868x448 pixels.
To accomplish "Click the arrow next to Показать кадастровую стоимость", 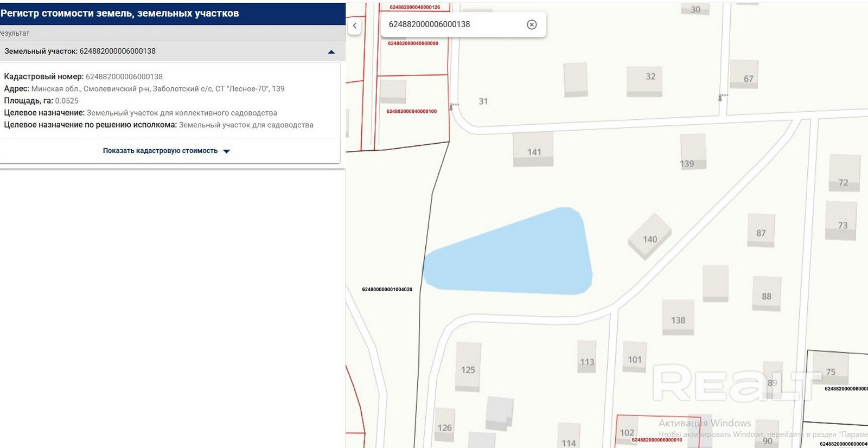I will (x=227, y=151).
